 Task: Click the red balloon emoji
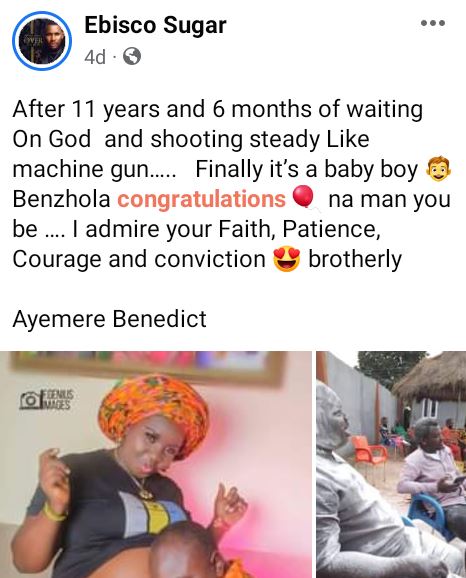point(303,197)
